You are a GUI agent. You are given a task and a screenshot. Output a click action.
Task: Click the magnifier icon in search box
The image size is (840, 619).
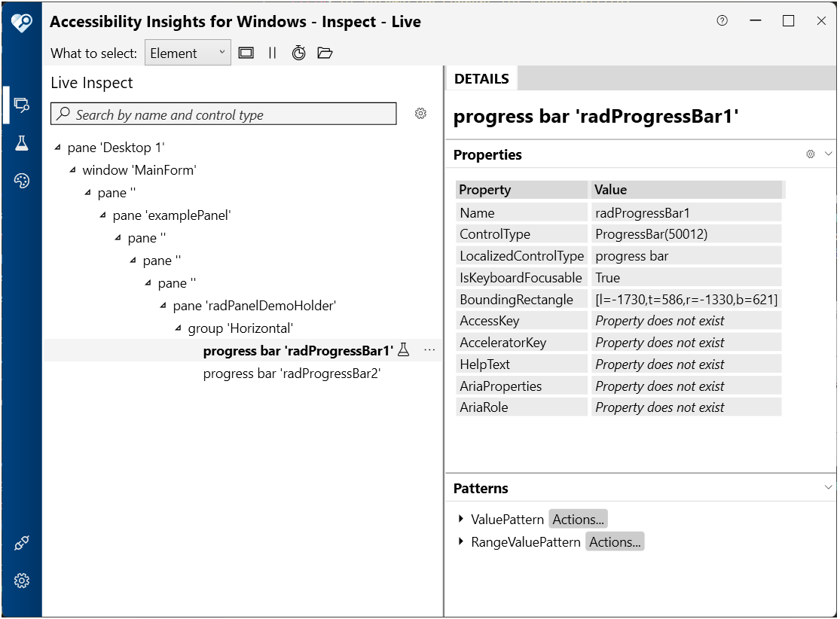[64, 114]
